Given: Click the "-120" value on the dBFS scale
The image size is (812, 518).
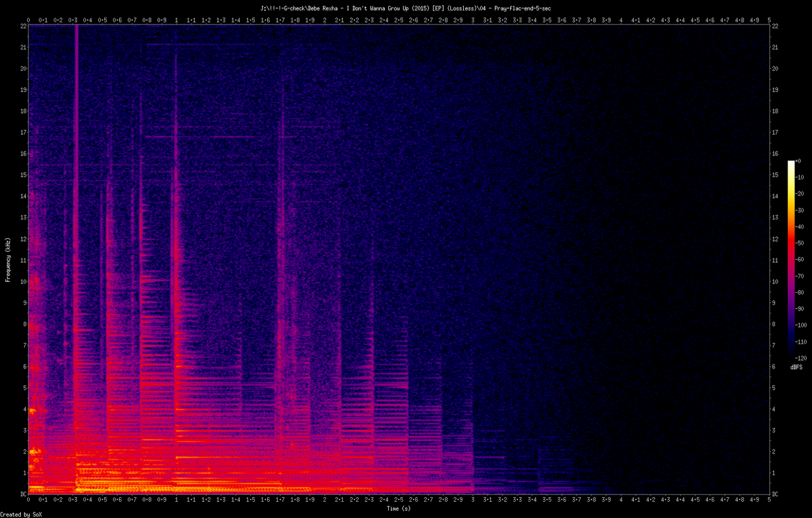Looking at the screenshot, I should coord(801,358).
